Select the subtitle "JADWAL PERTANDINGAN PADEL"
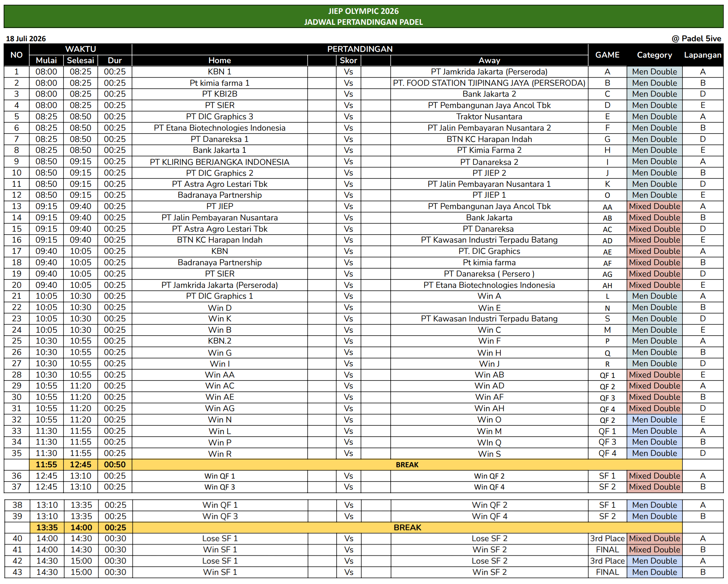The width and height of the screenshot is (728, 584). click(363, 22)
